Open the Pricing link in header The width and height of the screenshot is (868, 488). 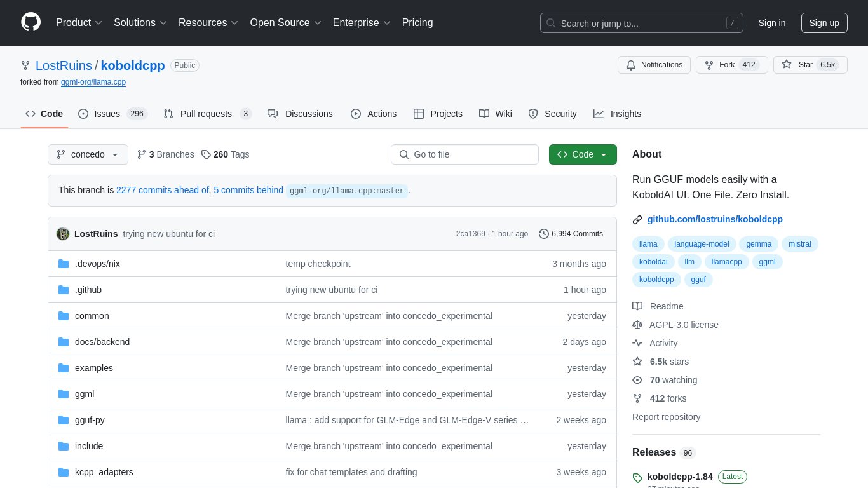417,23
